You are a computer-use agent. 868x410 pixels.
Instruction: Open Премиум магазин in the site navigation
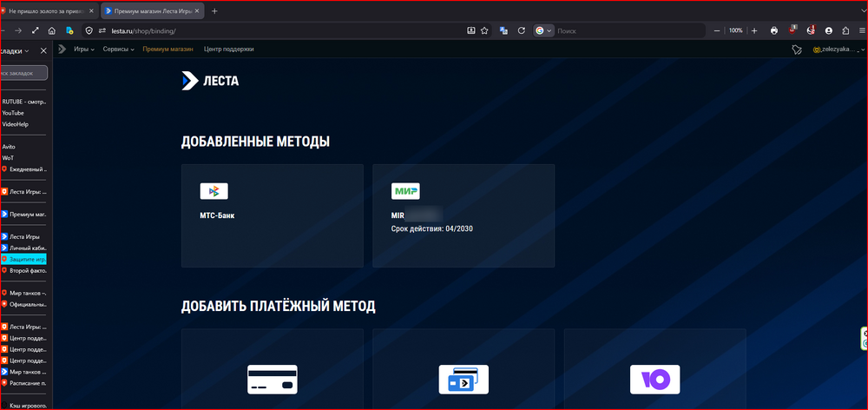coord(168,50)
